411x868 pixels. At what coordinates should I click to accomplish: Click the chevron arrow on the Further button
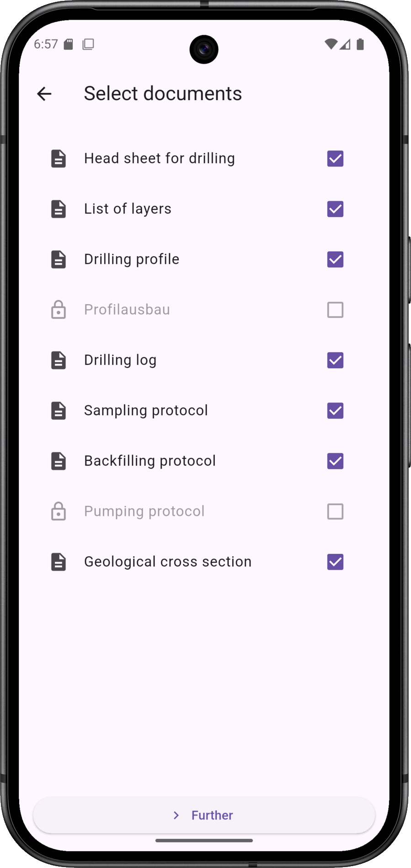coord(176,815)
